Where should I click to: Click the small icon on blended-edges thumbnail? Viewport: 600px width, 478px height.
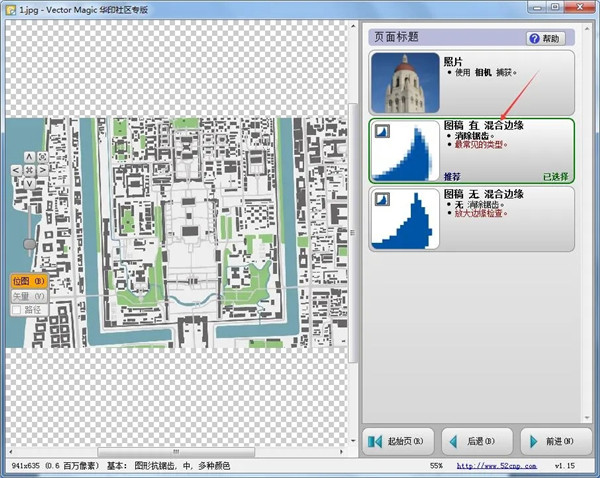[381, 131]
